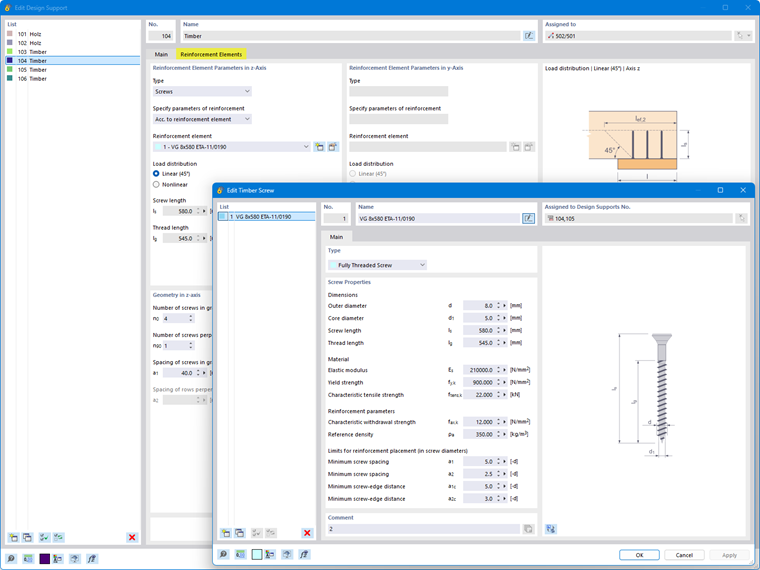Select Nonlinear load distribution option
Viewport: 760px width, 570px height.
tap(170, 185)
